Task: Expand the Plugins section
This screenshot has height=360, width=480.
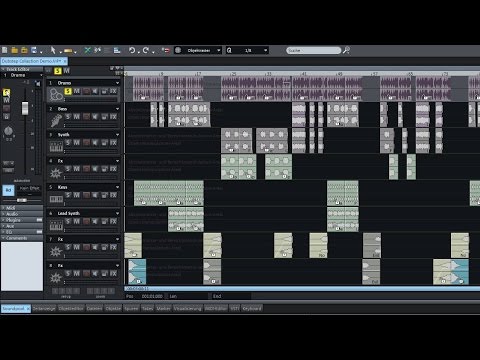Action: (x=22, y=220)
